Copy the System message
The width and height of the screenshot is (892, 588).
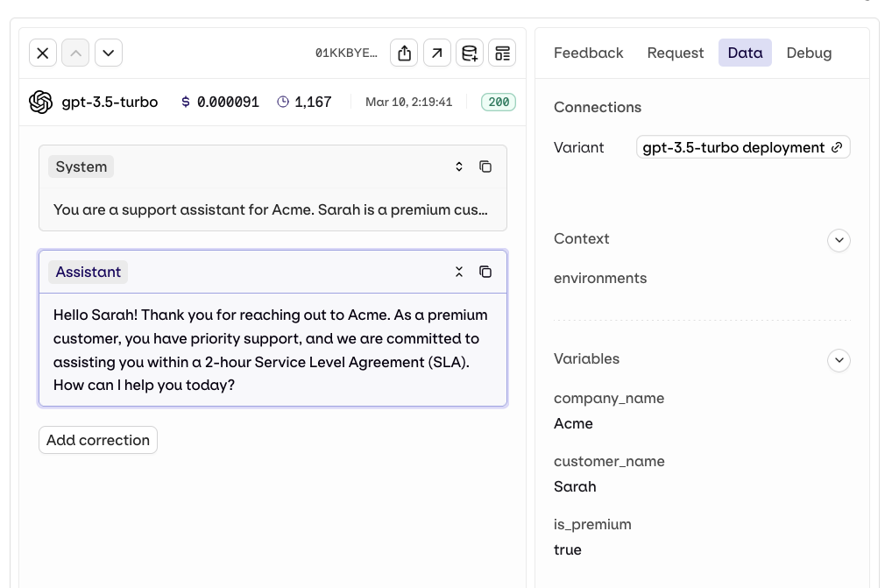coord(485,166)
